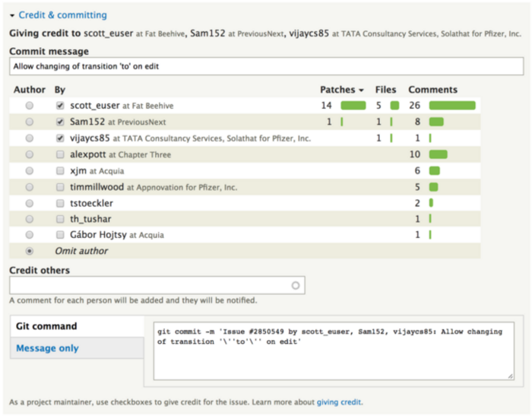Open the giving credit link
The width and height of the screenshot is (532, 416).
tap(338, 402)
